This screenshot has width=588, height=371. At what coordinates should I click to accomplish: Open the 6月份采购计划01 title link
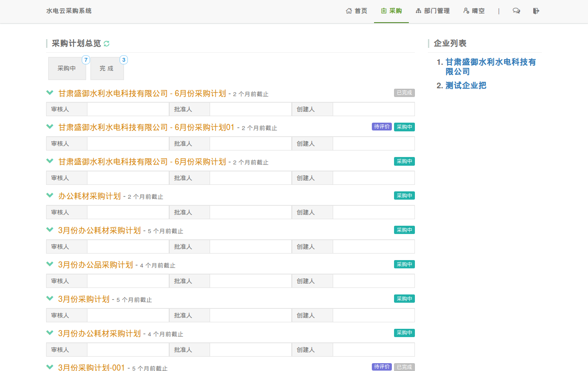[146, 127]
